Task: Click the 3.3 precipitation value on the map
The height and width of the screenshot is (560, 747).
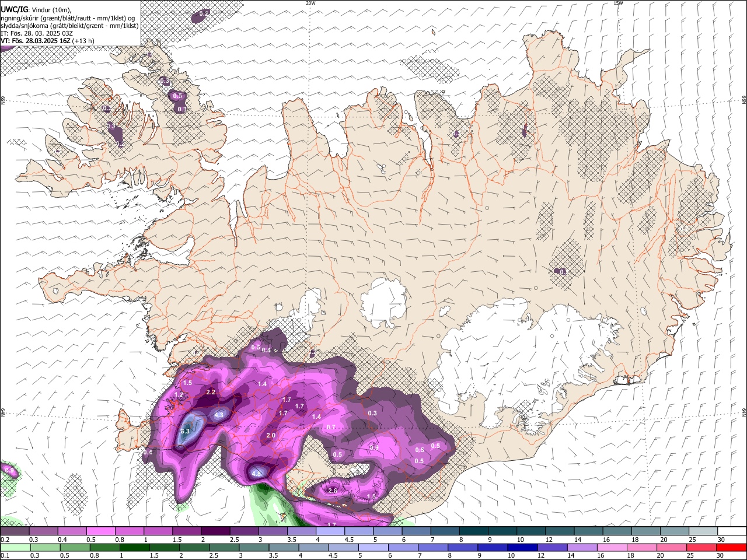Action: point(186,431)
